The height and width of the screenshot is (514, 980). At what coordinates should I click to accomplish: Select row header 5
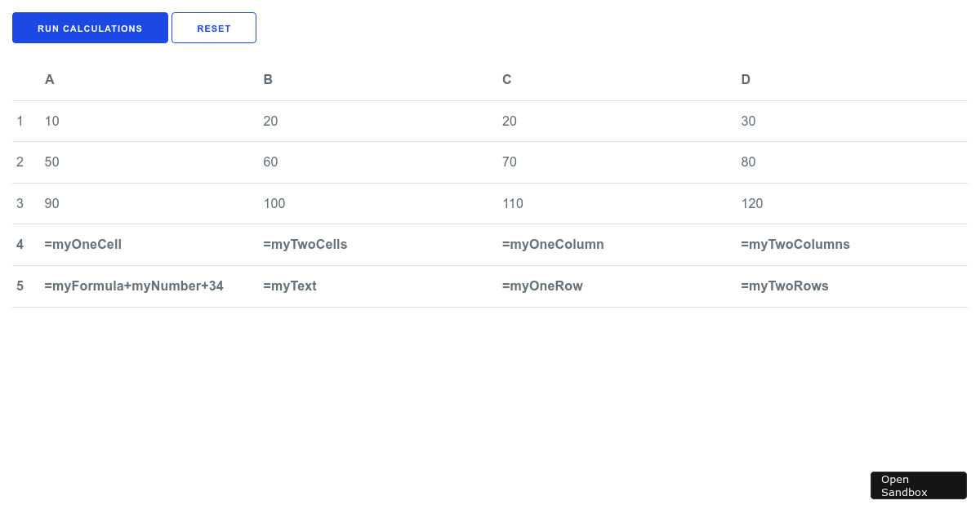(x=20, y=286)
